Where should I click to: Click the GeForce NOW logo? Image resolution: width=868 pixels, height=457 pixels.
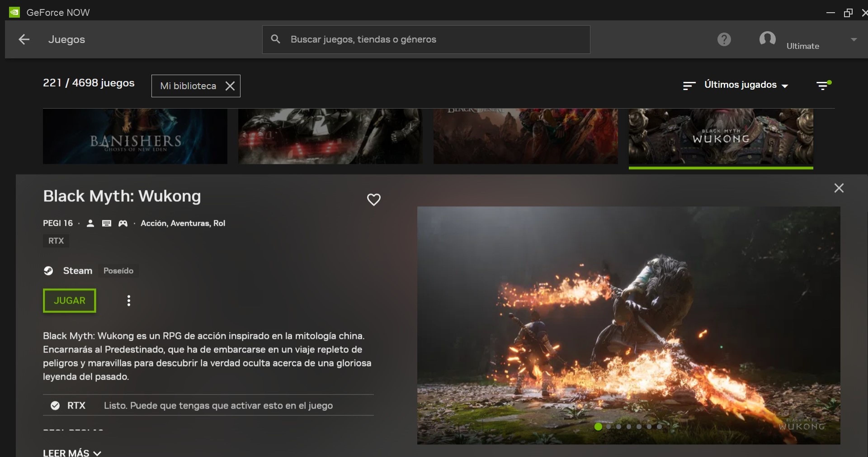click(x=14, y=12)
